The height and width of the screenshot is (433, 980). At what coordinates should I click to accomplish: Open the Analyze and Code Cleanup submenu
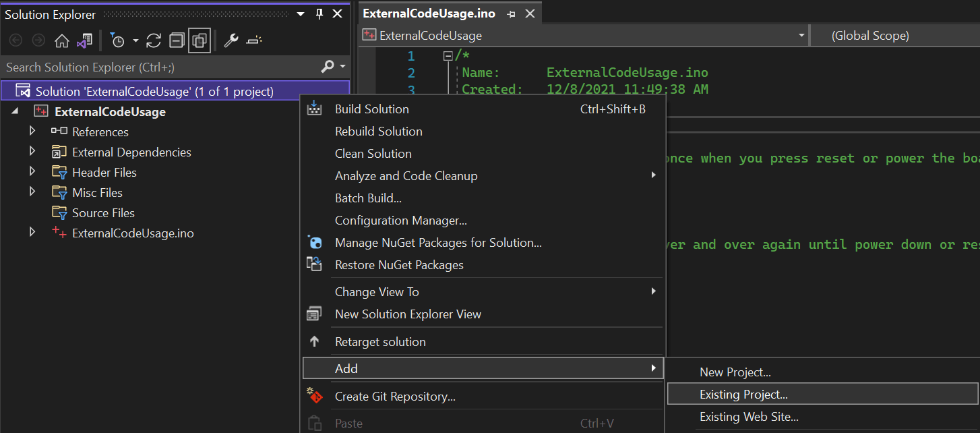[x=406, y=175]
